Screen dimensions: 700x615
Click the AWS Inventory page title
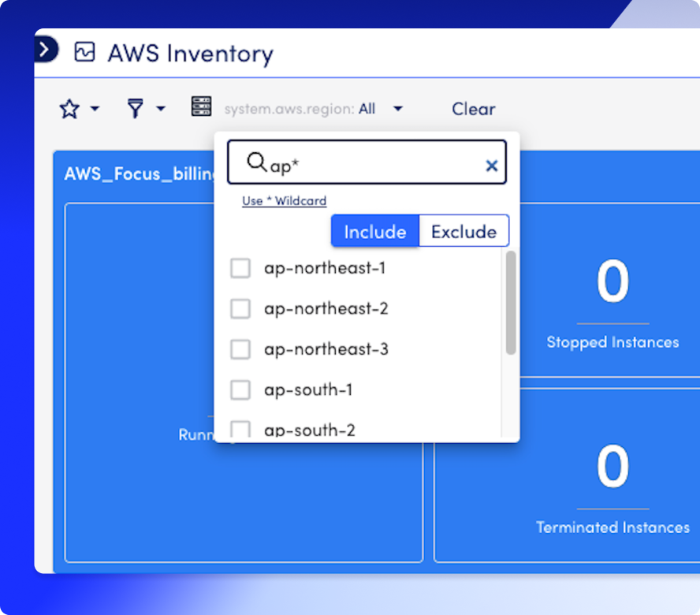click(x=191, y=54)
